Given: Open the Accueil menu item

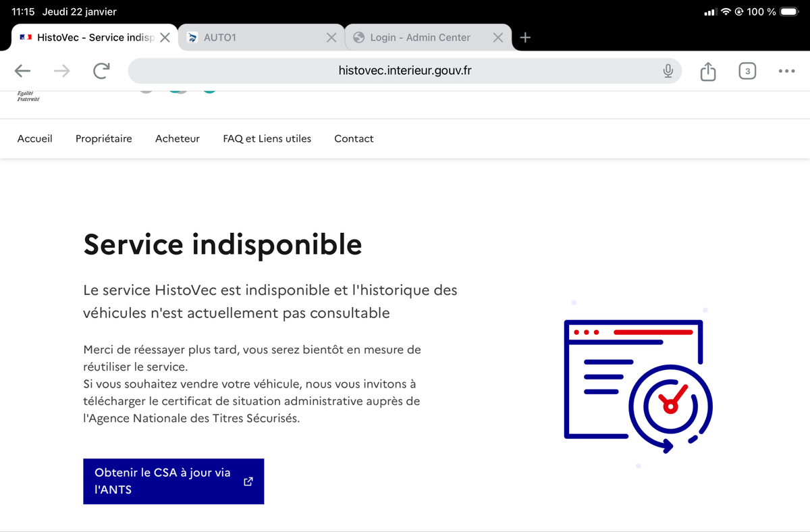Looking at the screenshot, I should [x=35, y=138].
